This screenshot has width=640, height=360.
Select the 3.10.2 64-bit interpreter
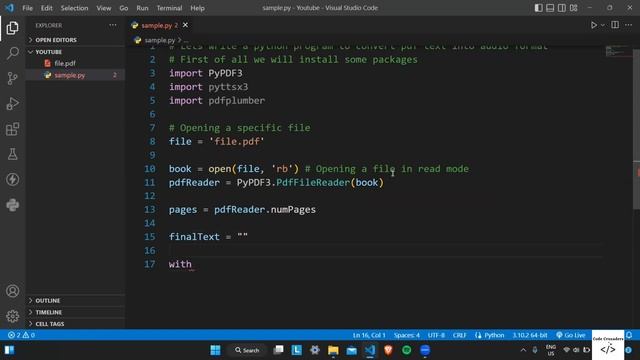point(530,335)
